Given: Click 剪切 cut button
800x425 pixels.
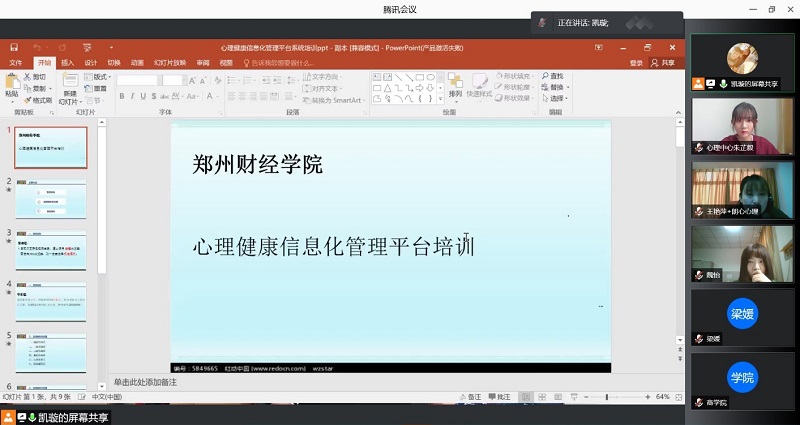Looking at the screenshot, I should click(35, 77).
